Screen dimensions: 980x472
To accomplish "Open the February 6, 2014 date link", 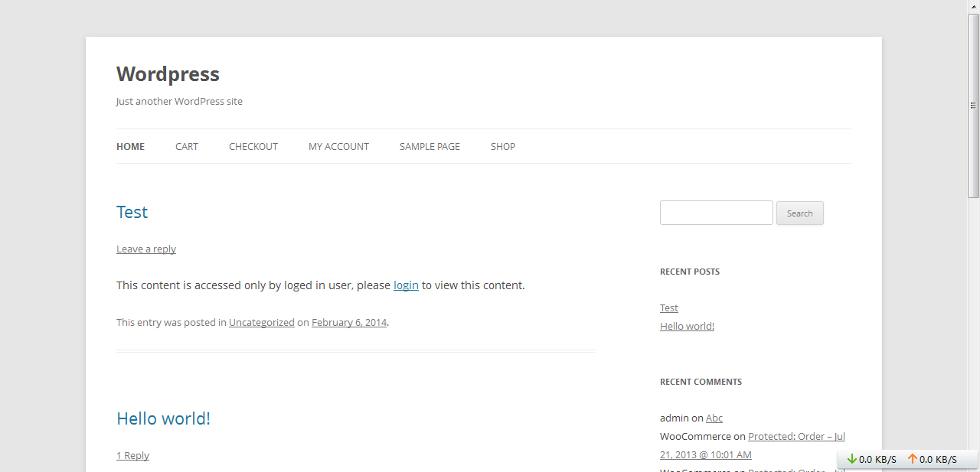I will coord(349,322).
